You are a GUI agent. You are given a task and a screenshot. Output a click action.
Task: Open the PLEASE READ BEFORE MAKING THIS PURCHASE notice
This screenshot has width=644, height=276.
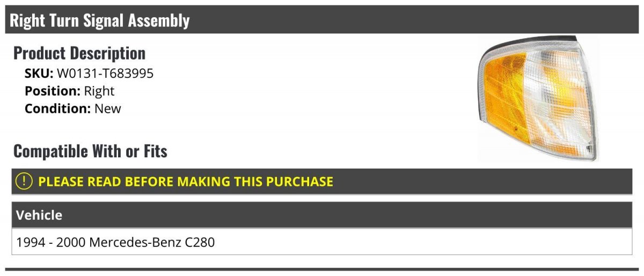186,181
